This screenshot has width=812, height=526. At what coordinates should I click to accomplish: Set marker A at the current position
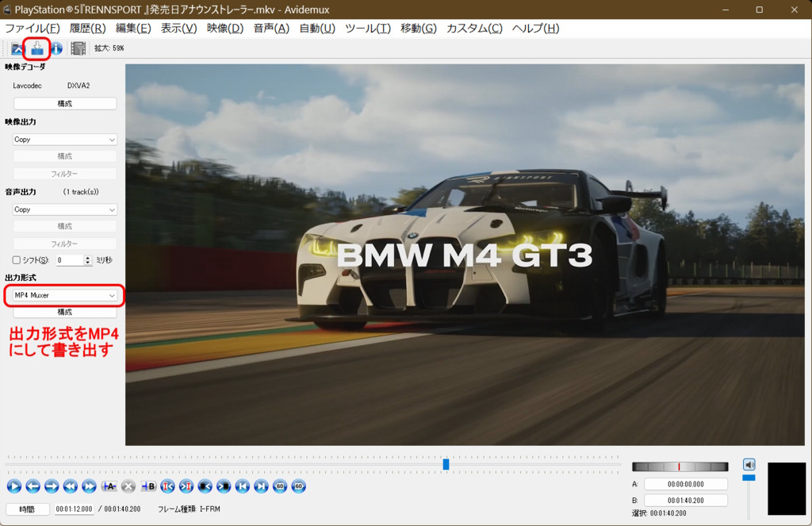tap(109, 486)
